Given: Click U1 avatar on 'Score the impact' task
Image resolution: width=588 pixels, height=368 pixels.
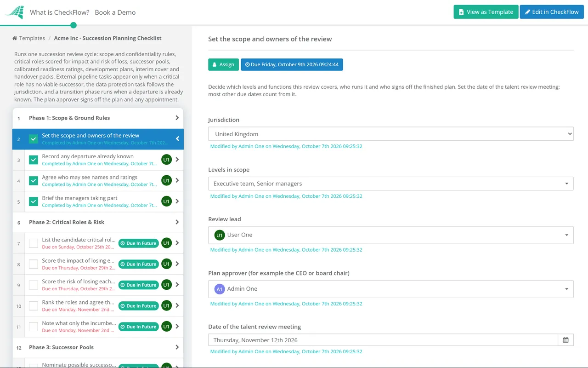Looking at the screenshot, I should point(166,264).
